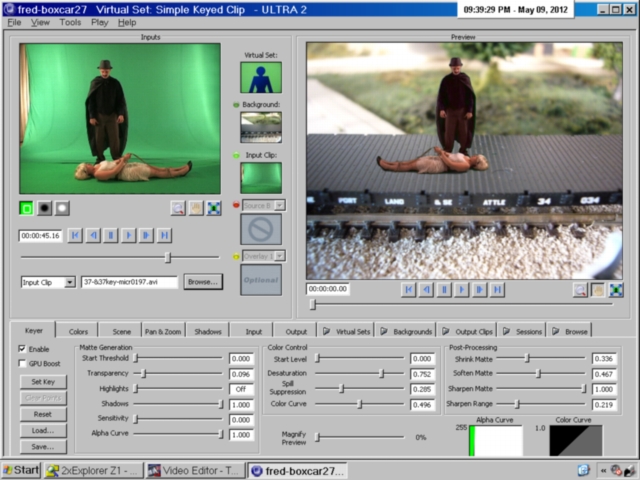Viewport: 640px width, 480px height.
Task: Click the Browse... button for input clip
Action: coord(203,283)
